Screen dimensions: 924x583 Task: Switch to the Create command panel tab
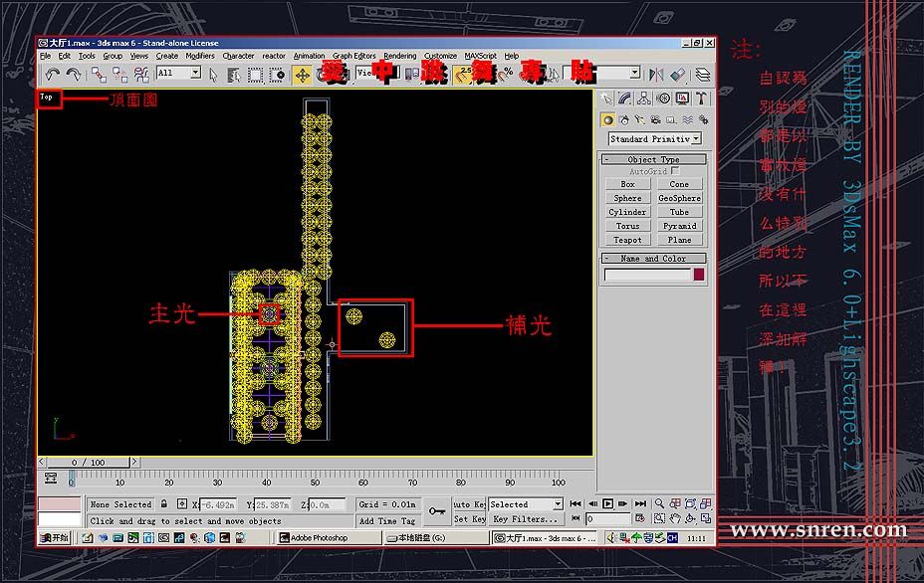click(x=606, y=98)
